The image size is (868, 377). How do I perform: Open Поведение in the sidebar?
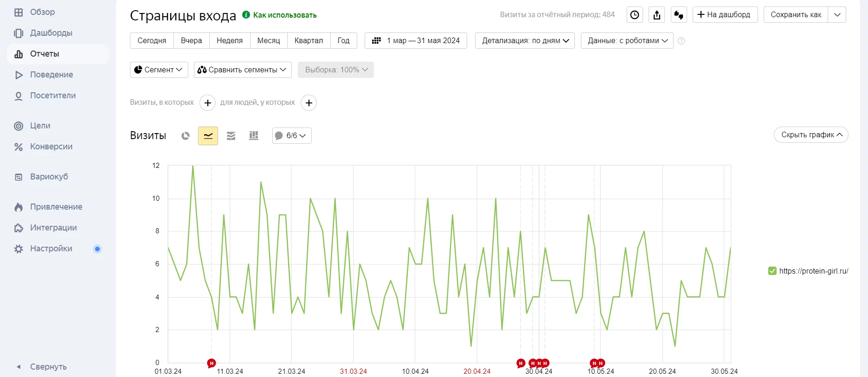(51, 75)
